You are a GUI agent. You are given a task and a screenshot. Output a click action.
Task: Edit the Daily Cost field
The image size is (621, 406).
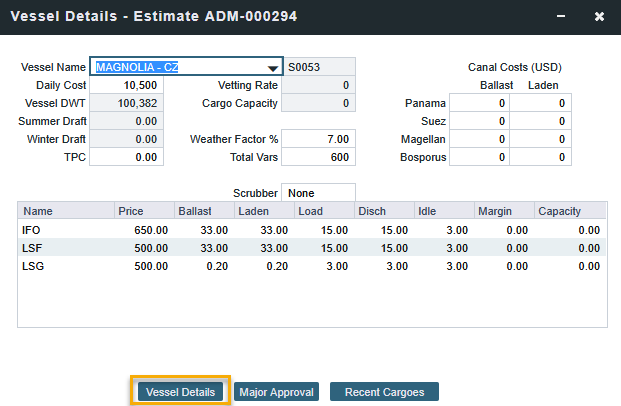tap(125, 86)
